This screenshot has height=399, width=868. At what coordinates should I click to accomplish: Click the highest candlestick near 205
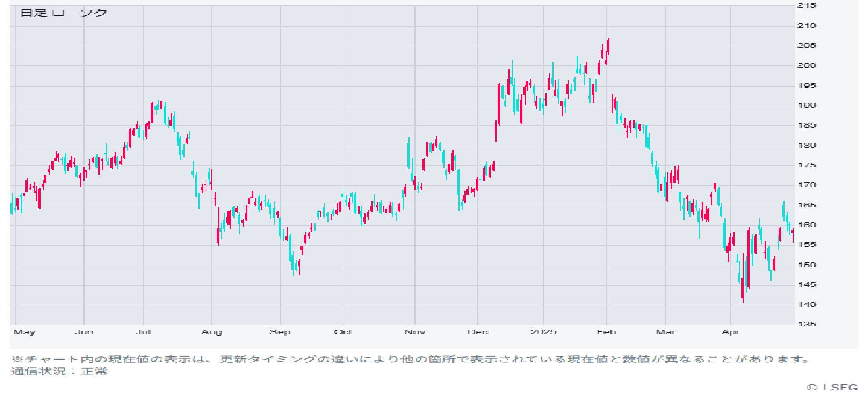click(608, 46)
